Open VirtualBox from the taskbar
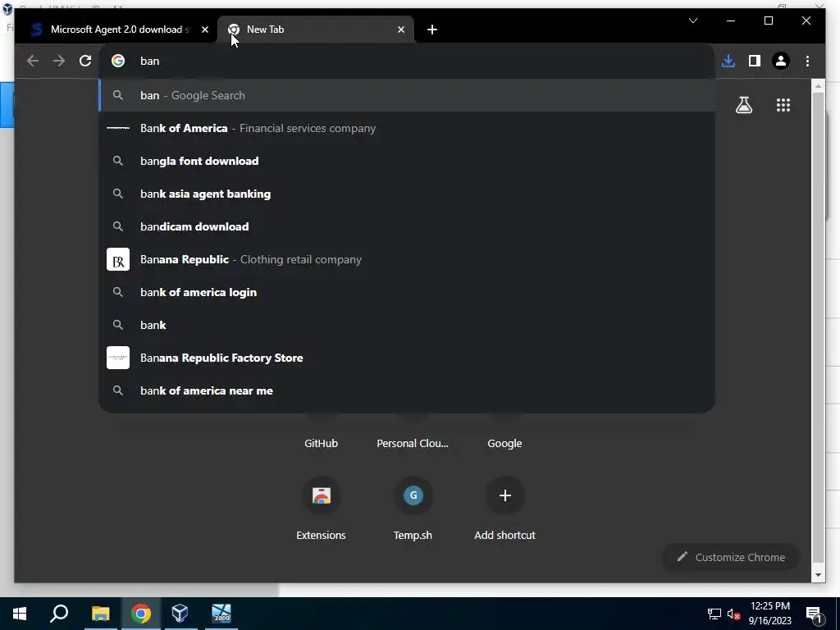This screenshot has width=840, height=630. point(180,614)
